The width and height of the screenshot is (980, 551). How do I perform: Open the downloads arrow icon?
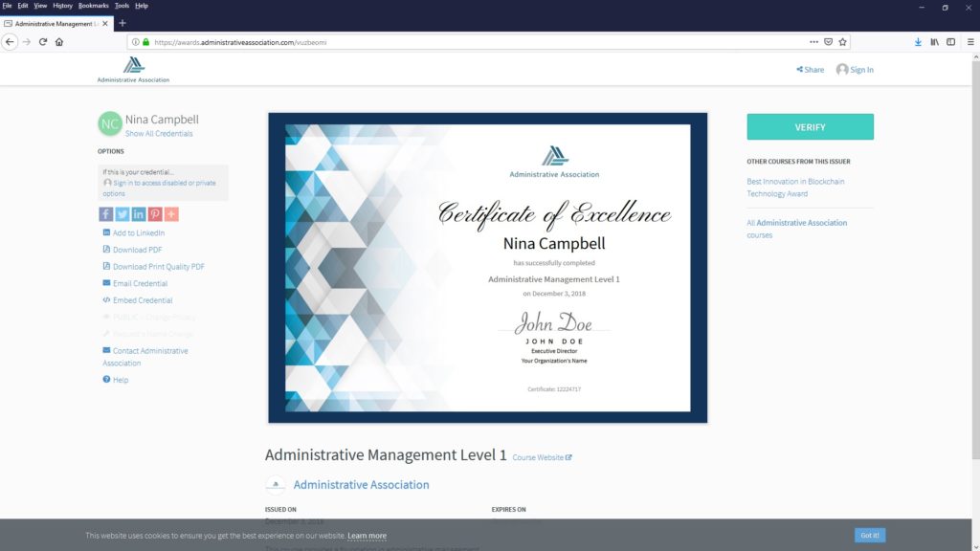(x=918, y=42)
